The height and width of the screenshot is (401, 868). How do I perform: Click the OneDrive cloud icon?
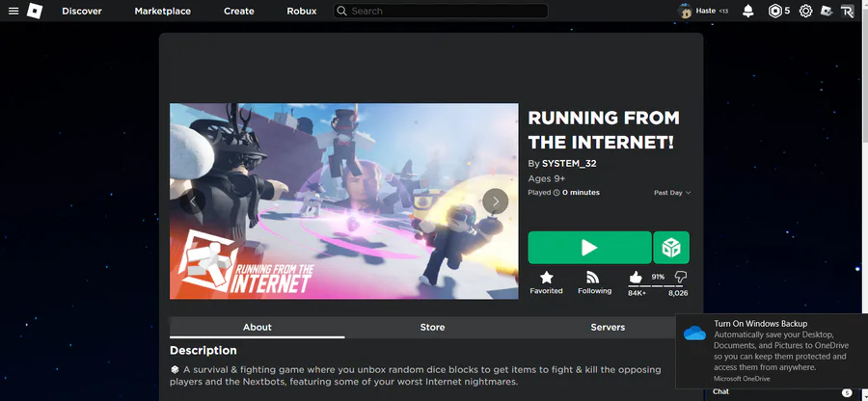(x=694, y=333)
